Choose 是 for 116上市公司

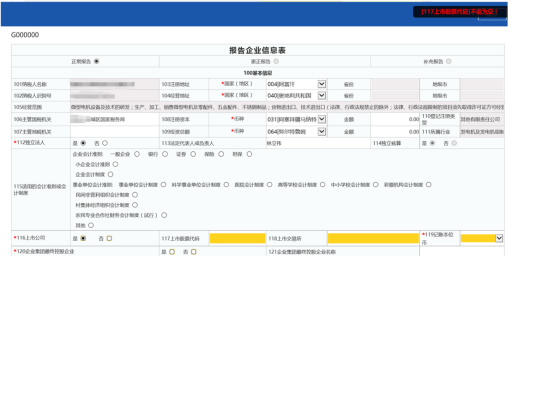click(x=83, y=238)
